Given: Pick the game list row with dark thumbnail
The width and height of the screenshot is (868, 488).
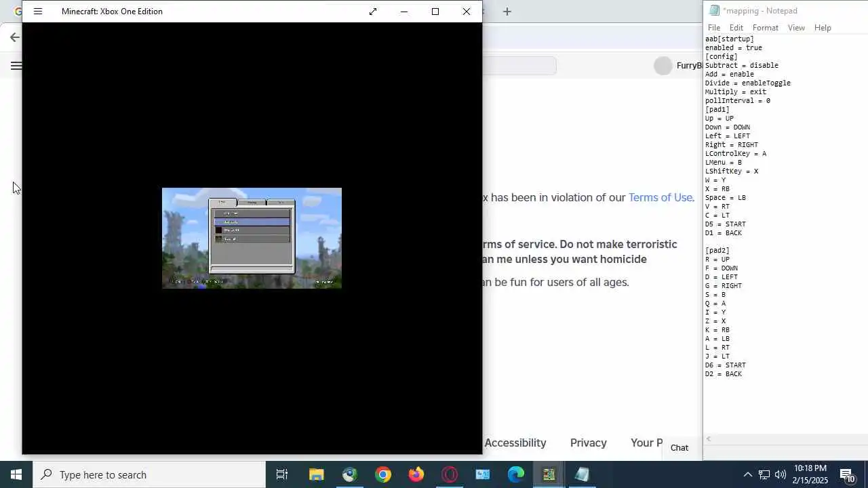Looking at the screenshot, I should [252, 230].
